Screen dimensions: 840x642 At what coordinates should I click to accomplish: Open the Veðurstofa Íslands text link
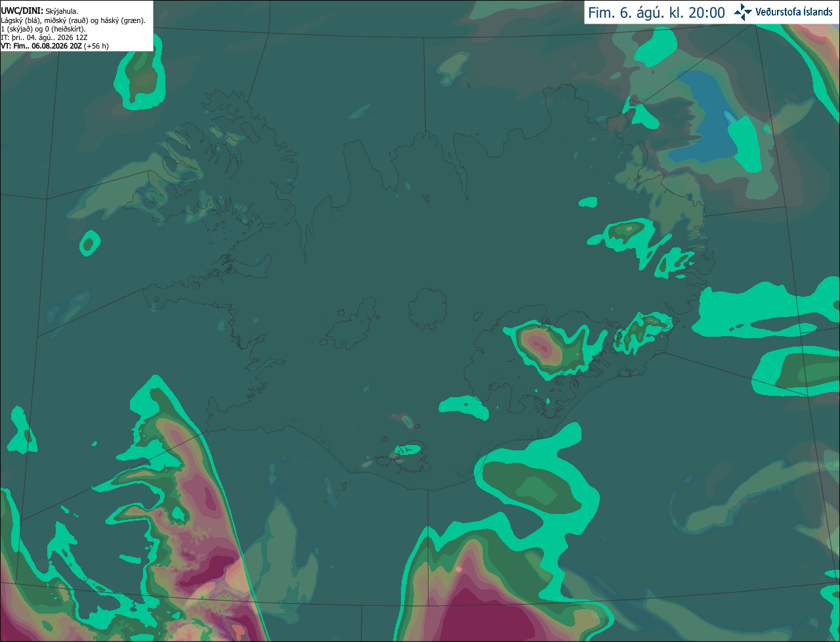pos(793,12)
